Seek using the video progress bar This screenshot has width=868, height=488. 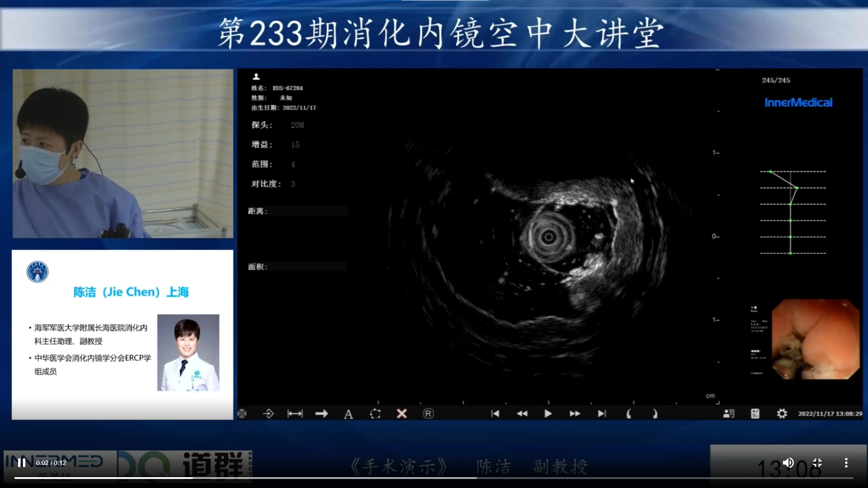(434, 478)
